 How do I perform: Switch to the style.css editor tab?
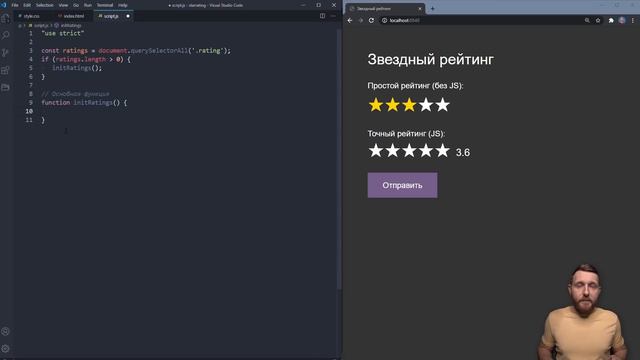[31, 16]
